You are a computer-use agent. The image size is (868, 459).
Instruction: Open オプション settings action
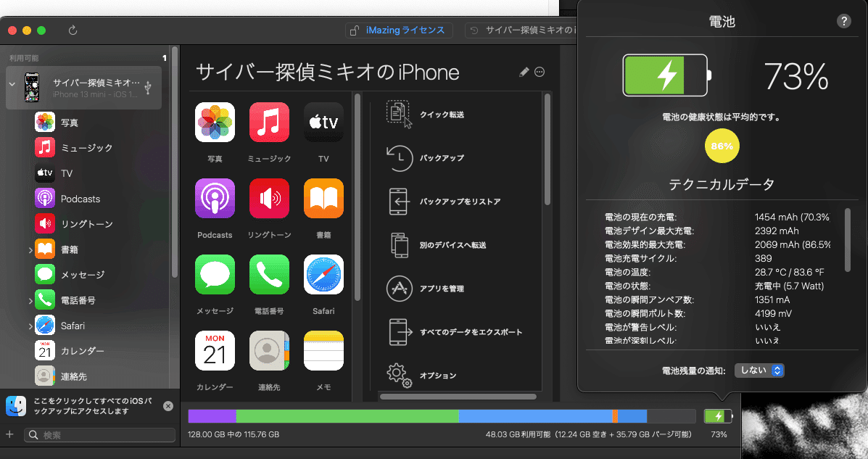[422, 375]
